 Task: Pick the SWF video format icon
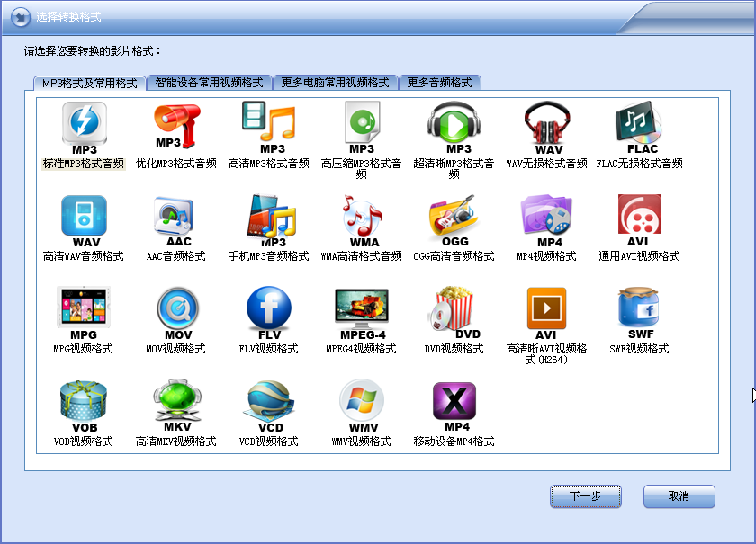pyautogui.click(x=639, y=310)
